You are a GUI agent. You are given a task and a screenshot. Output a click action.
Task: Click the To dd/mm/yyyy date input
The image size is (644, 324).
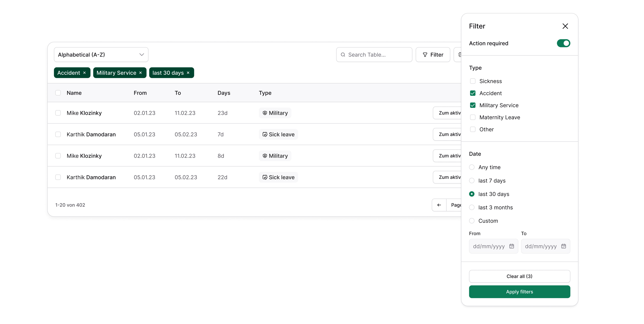(x=545, y=246)
